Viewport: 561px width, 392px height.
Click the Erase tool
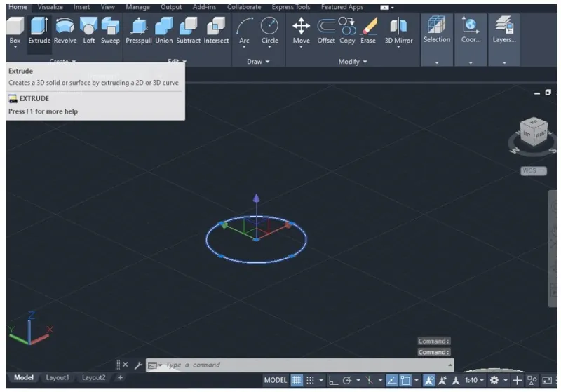coord(368,30)
